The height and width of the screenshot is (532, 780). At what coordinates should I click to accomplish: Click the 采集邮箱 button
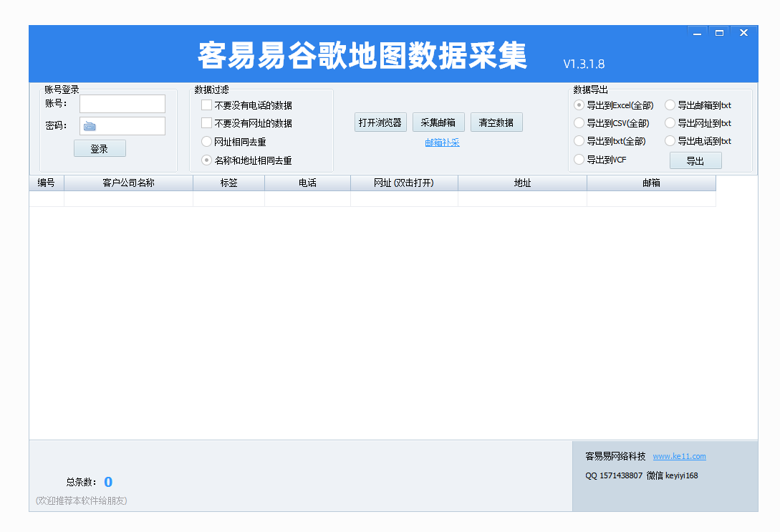438,122
